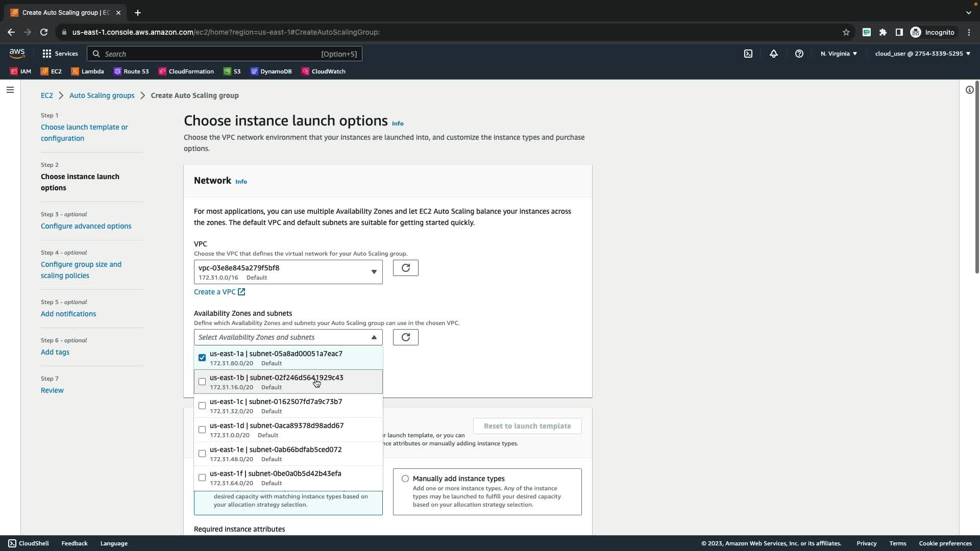Uncheck the us-east-1a subnet checkbox
This screenshot has height=551, width=980.
pyautogui.click(x=202, y=358)
